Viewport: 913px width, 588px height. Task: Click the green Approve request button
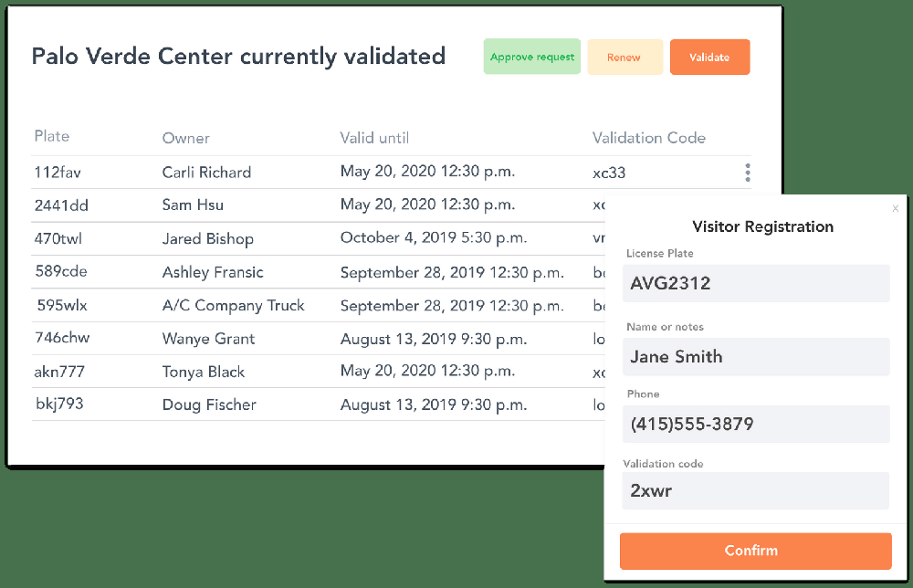[531, 56]
